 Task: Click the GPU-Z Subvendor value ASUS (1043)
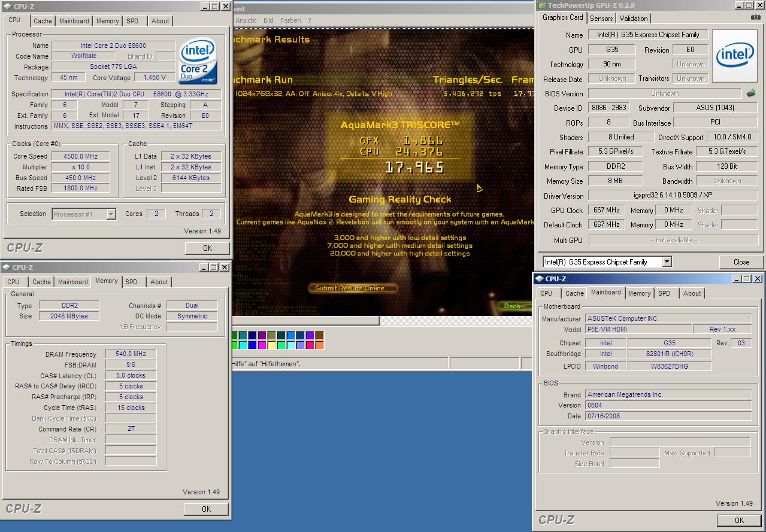click(x=715, y=108)
